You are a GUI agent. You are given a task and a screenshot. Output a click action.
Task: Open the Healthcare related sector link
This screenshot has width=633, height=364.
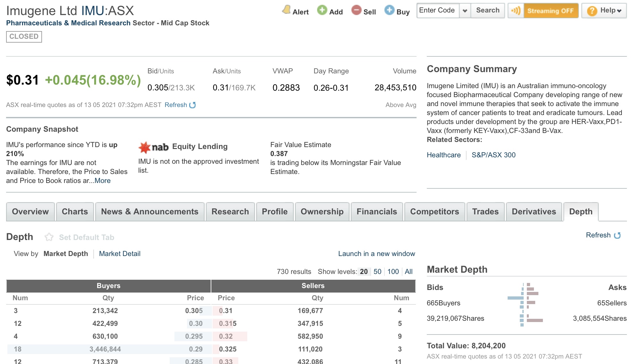click(x=443, y=155)
